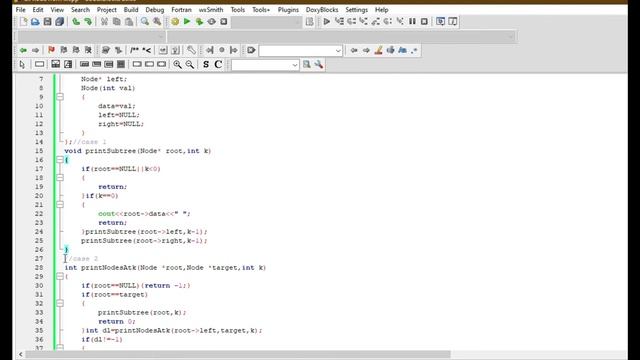Insert DoxyBlocks block comment /** icon
The image size is (640, 360).
pos(134,50)
